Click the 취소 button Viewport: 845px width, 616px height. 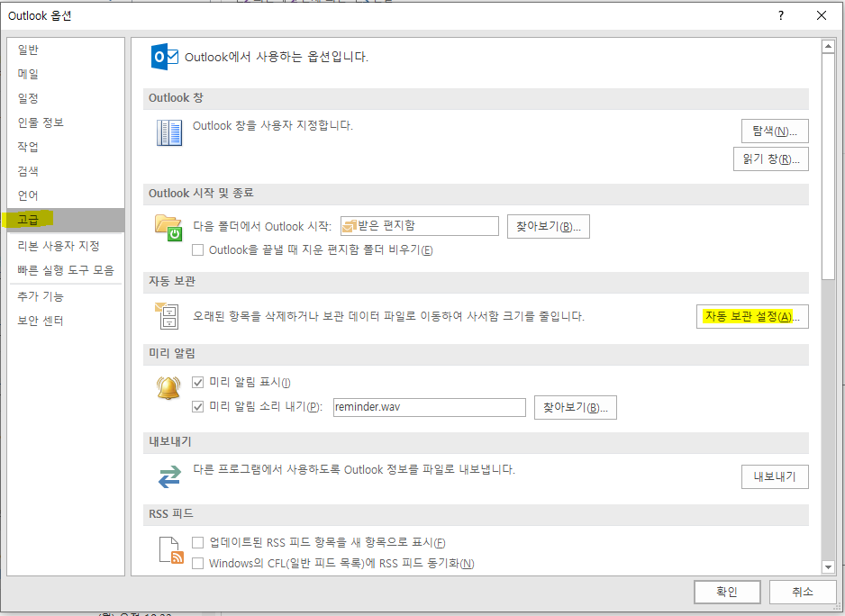click(803, 592)
